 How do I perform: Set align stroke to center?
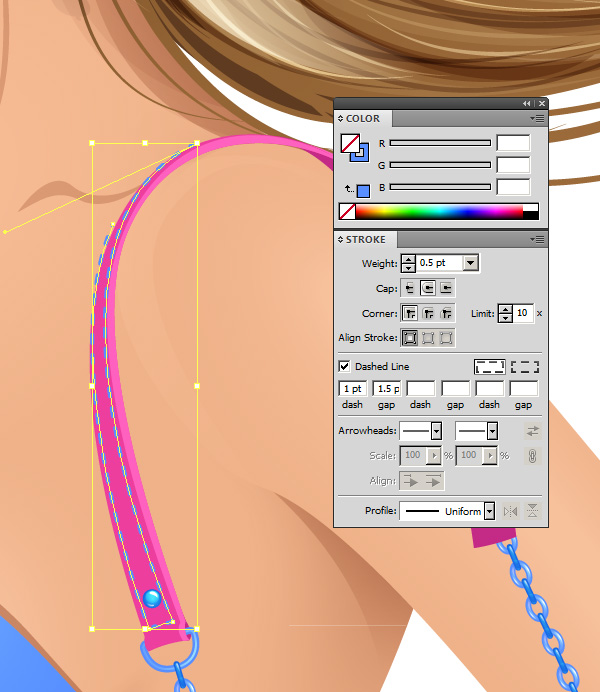[408, 338]
